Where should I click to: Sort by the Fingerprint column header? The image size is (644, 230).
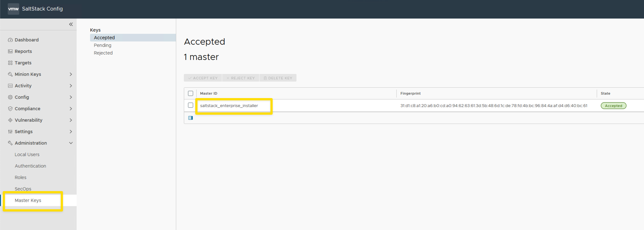(410, 93)
